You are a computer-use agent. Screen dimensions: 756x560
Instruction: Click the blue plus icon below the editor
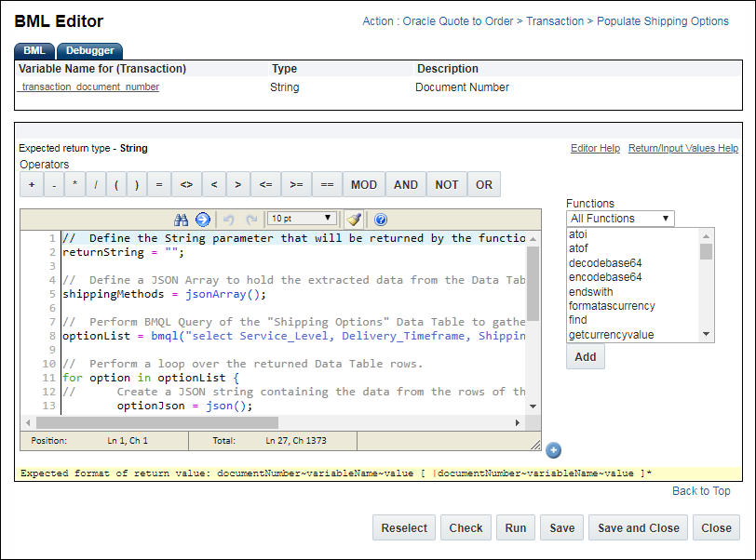point(553,450)
